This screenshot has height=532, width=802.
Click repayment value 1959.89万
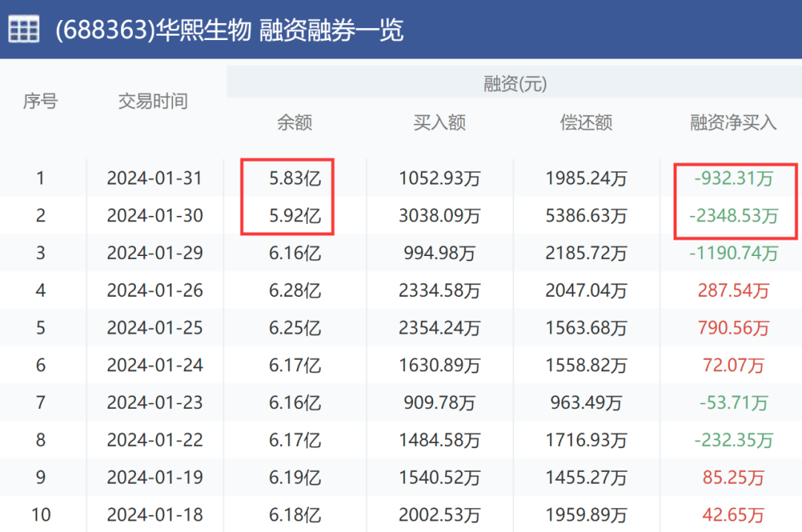click(586, 514)
